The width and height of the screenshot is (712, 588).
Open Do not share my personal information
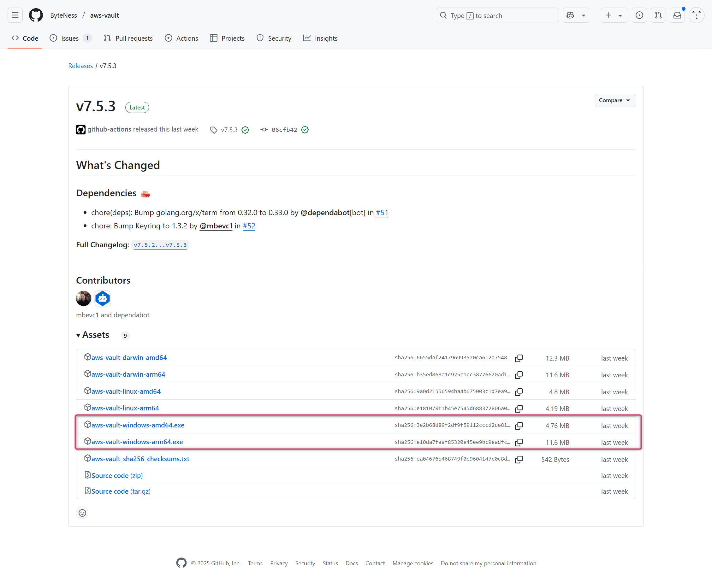[x=488, y=563]
